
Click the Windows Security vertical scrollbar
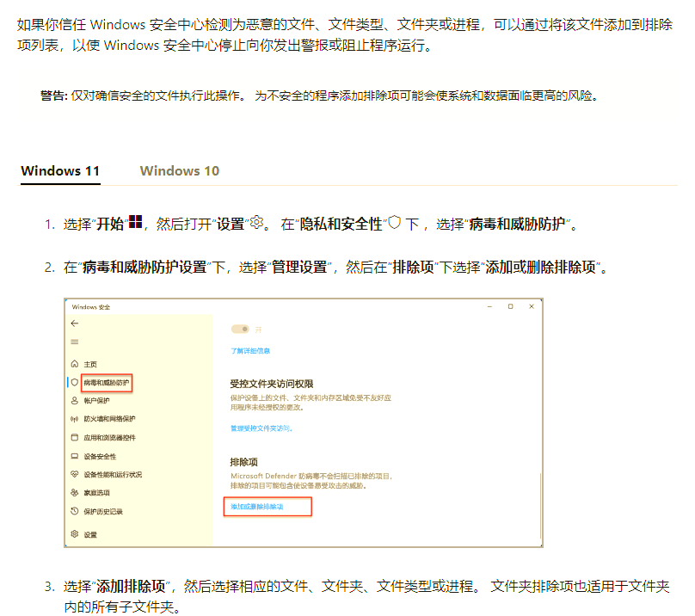click(x=540, y=506)
